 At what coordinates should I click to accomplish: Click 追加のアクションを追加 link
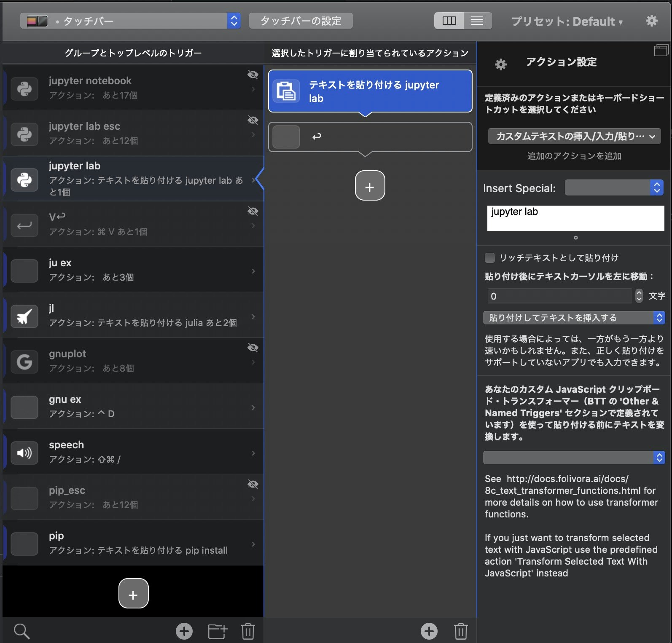(x=574, y=156)
